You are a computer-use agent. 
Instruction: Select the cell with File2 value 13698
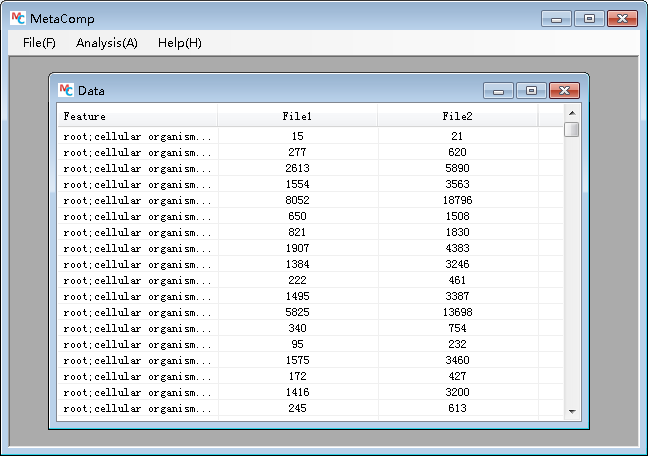(457, 312)
